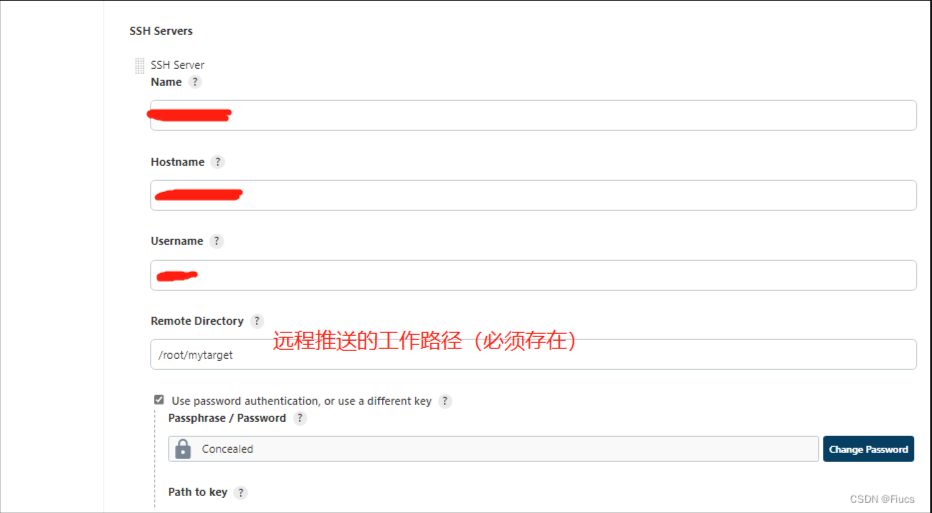This screenshot has width=932, height=513.
Task: Open help for the Hostname field
Action: tap(218, 162)
